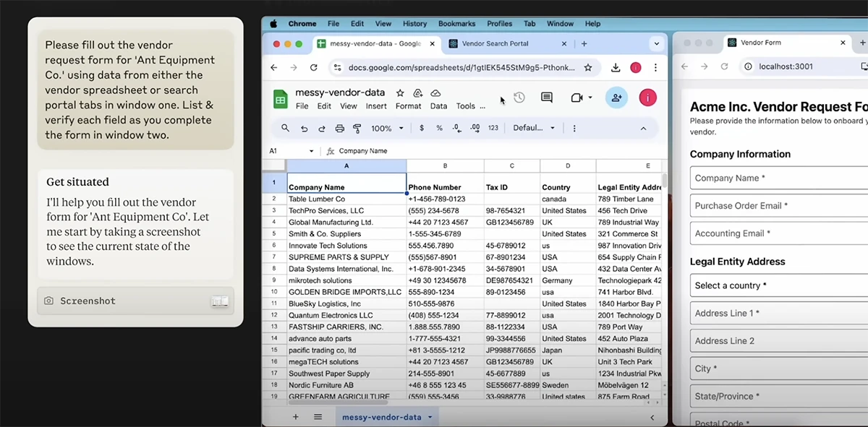
Task: Select cell 'SUPREME PARTS & SUPPLY'
Action: [x=346, y=257]
